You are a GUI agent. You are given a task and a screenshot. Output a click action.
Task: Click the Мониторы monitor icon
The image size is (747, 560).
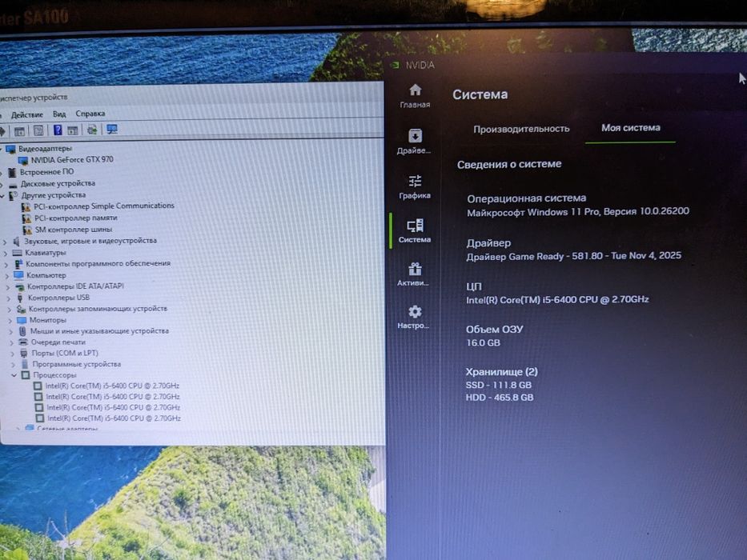(22, 320)
